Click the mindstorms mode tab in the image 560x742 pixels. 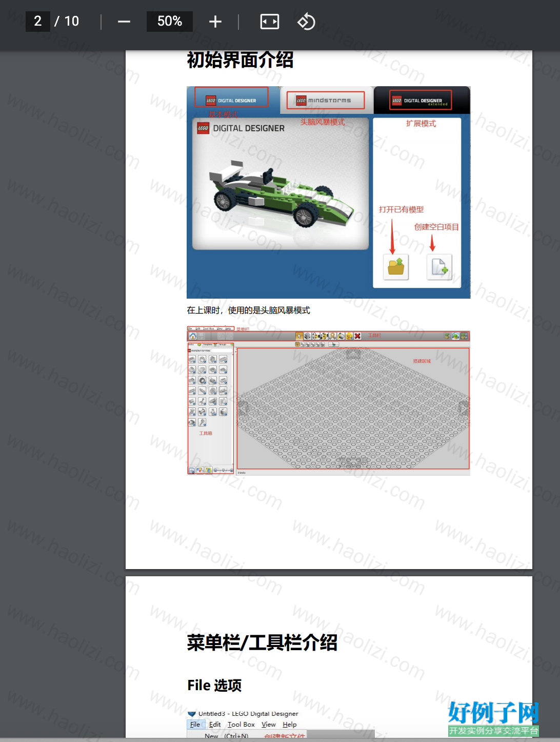325,100
